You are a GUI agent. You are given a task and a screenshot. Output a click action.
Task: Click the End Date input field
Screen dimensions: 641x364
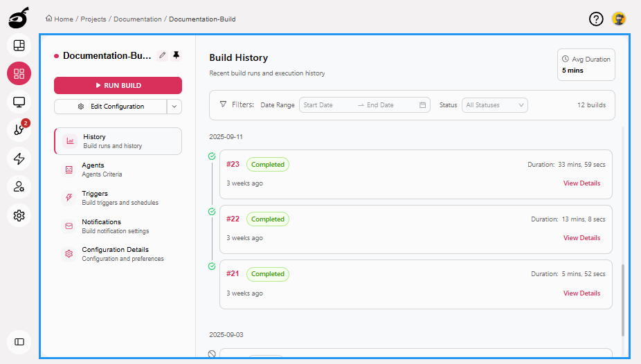coord(390,105)
